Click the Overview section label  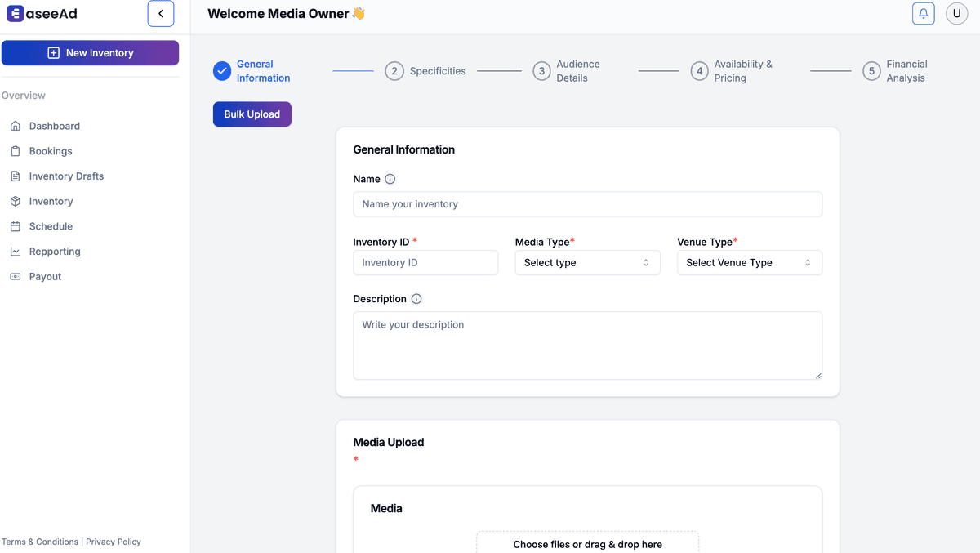click(x=24, y=96)
